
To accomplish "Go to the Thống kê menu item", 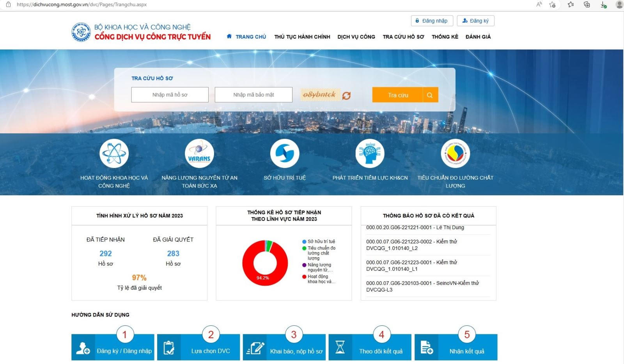I will [445, 37].
